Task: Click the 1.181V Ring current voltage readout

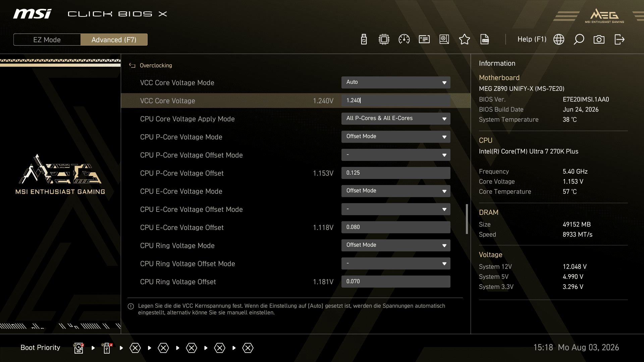Action: (x=323, y=282)
